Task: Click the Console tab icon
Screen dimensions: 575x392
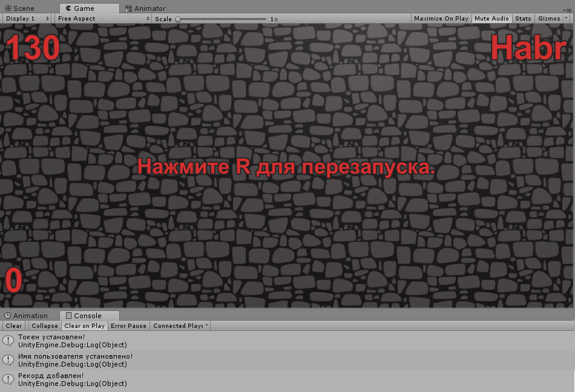Action: click(68, 315)
